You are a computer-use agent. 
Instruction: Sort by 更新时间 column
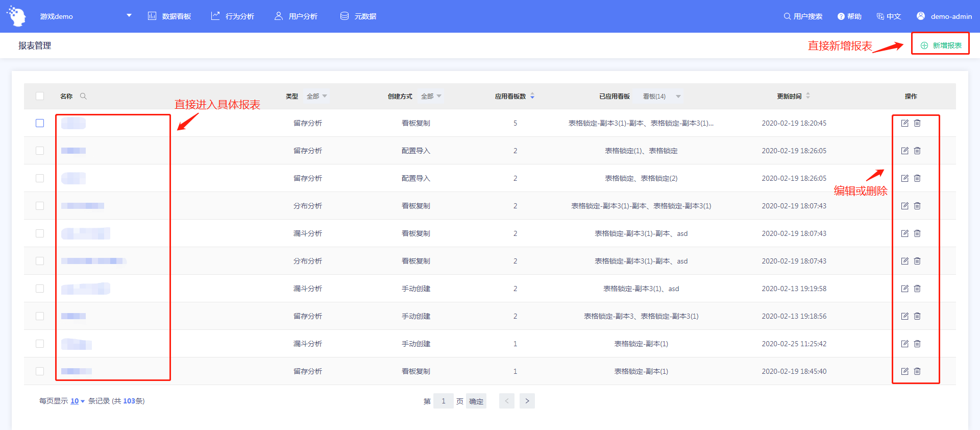808,96
